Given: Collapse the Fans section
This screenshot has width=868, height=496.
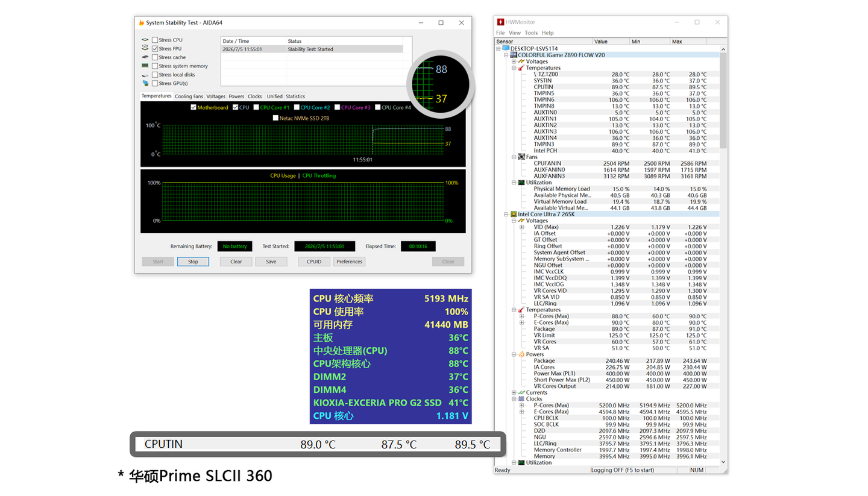Looking at the screenshot, I should (x=514, y=157).
